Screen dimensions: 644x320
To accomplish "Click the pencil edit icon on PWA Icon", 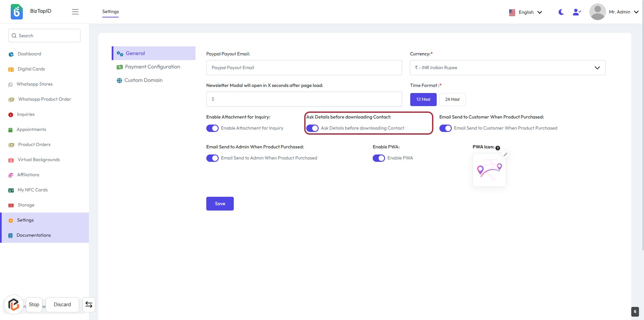I will coord(505,154).
